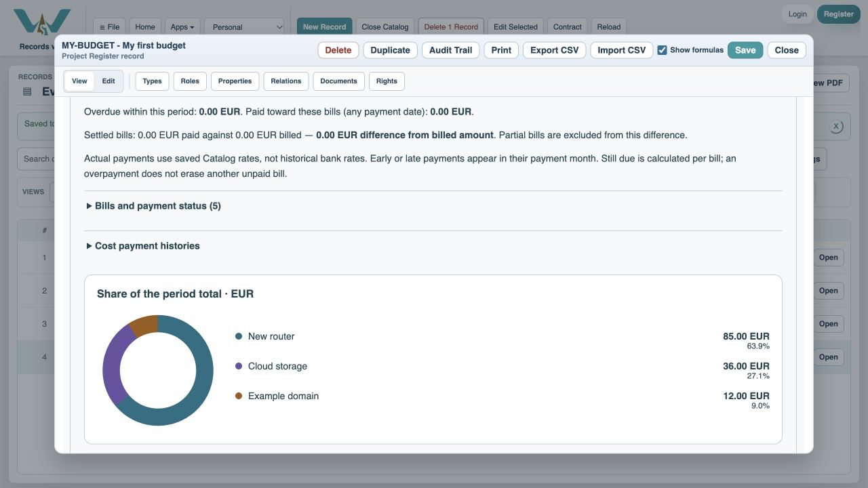The height and width of the screenshot is (488, 868).
Task: Open the Types tab
Action: coord(153,81)
